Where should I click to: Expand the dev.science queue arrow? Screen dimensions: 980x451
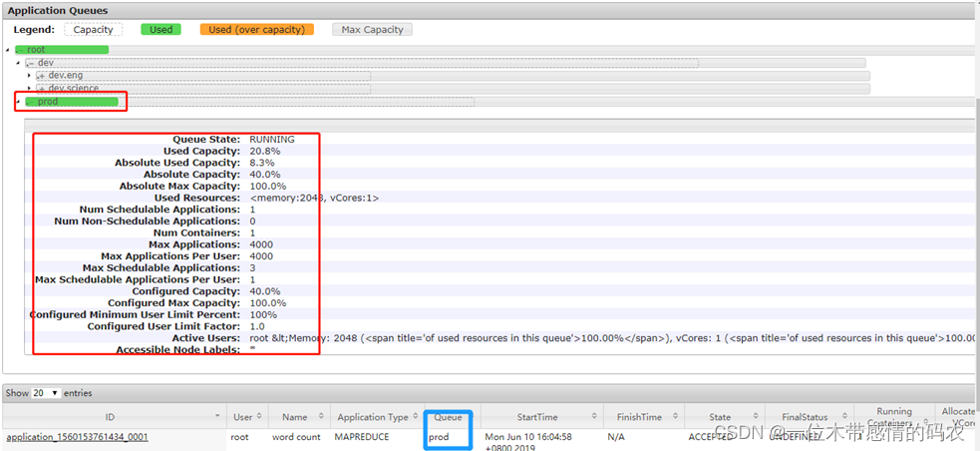[29, 89]
